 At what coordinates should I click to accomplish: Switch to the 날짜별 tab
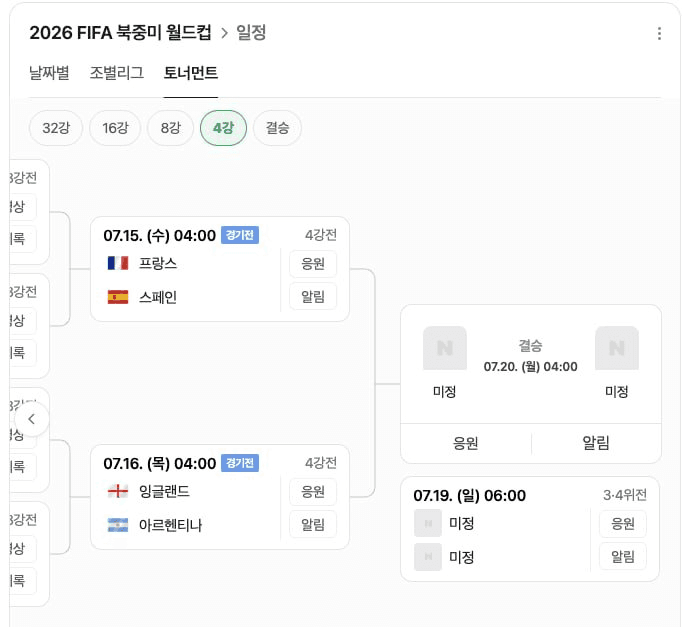(x=49, y=73)
